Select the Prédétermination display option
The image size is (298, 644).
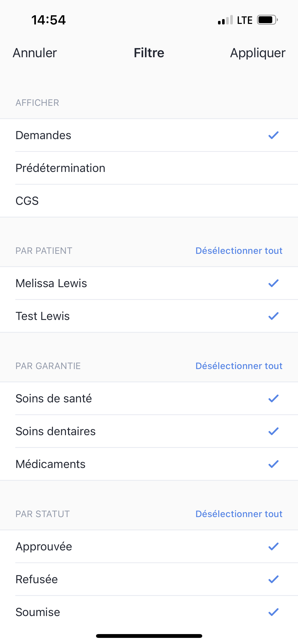click(60, 168)
